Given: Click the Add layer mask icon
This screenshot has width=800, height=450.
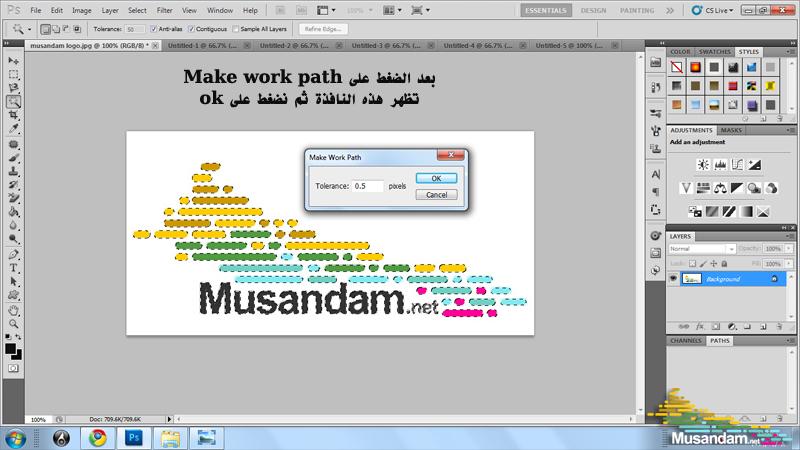Looking at the screenshot, I should [716, 327].
